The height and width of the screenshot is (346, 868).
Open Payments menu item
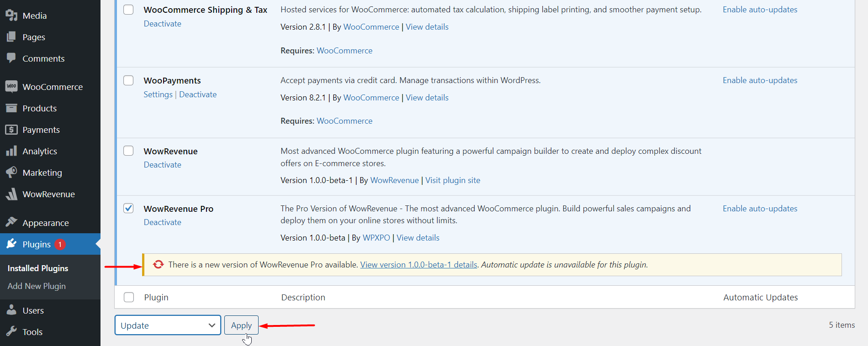click(x=41, y=130)
